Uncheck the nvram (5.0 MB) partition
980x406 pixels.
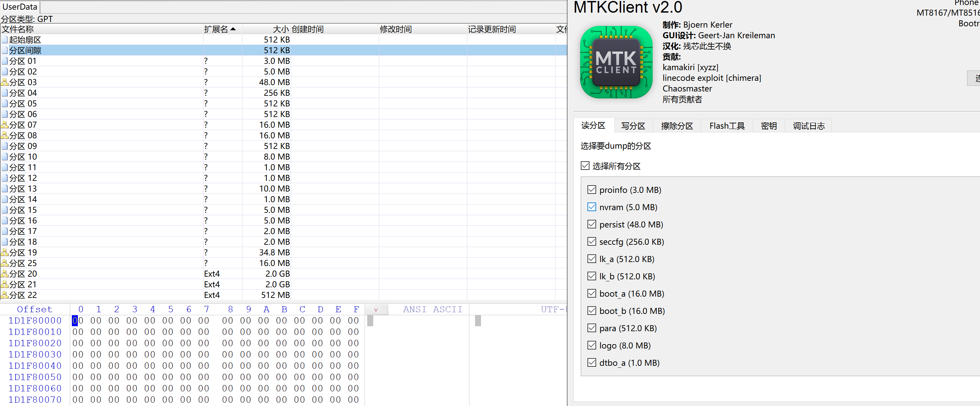point(591,207)
